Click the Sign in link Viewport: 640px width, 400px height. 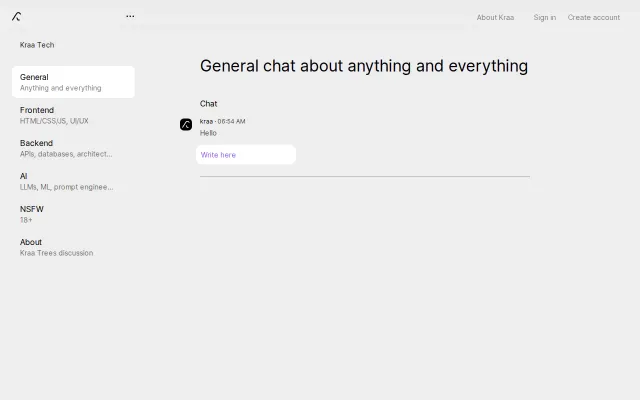point(544,18)
